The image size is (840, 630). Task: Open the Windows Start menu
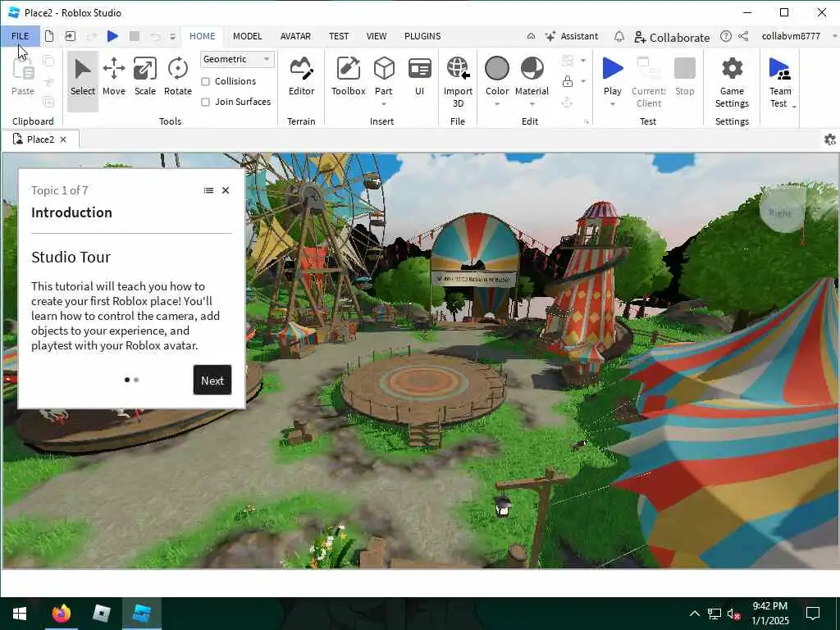[20, 614]
